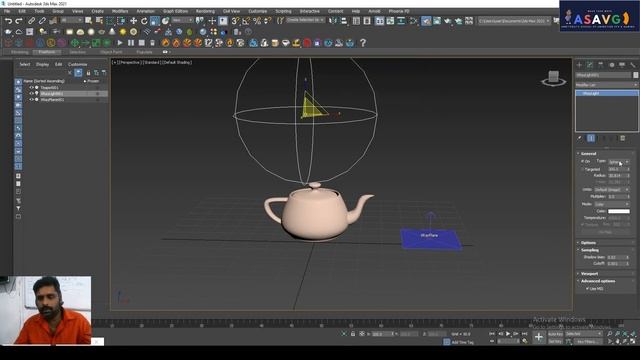Image resolution: width=640 pixels, height=360 pixels.
Task: Click the yellow sun light icon
Action: [123, 31]
